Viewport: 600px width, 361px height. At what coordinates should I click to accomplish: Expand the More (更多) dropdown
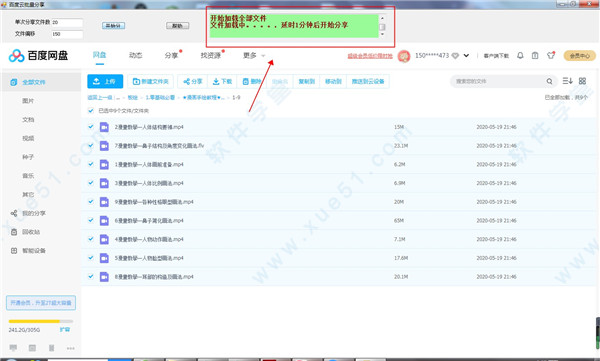(x=254, y=56)
